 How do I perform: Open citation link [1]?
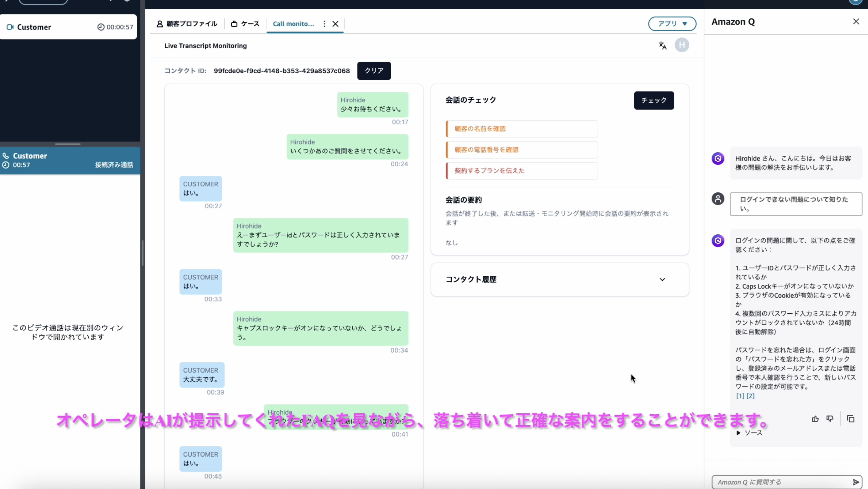[x=740, y=396]
